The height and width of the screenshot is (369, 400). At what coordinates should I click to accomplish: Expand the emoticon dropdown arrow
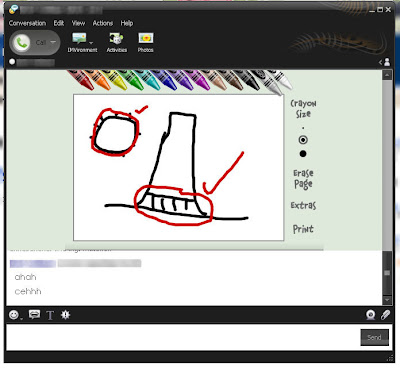point(22,318)
